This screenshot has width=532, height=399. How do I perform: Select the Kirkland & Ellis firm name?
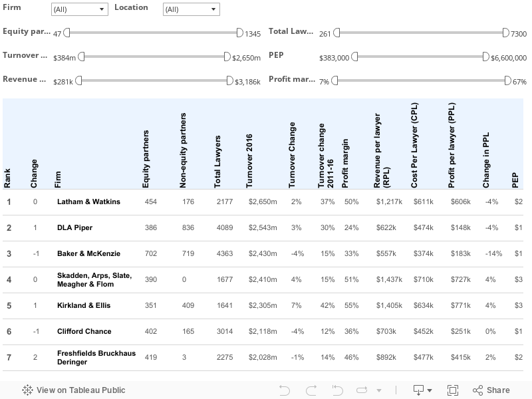coord(84,306)
